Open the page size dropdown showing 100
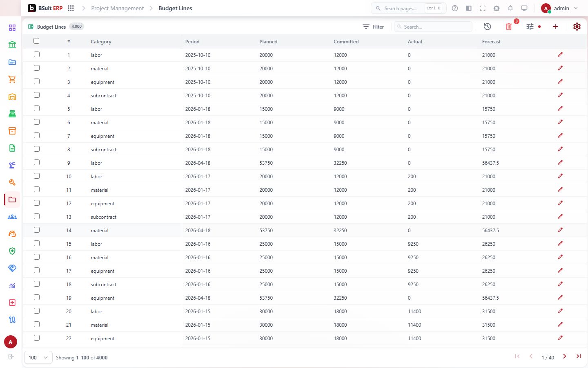This screenshot has width=588, height=368. (38, 357)
